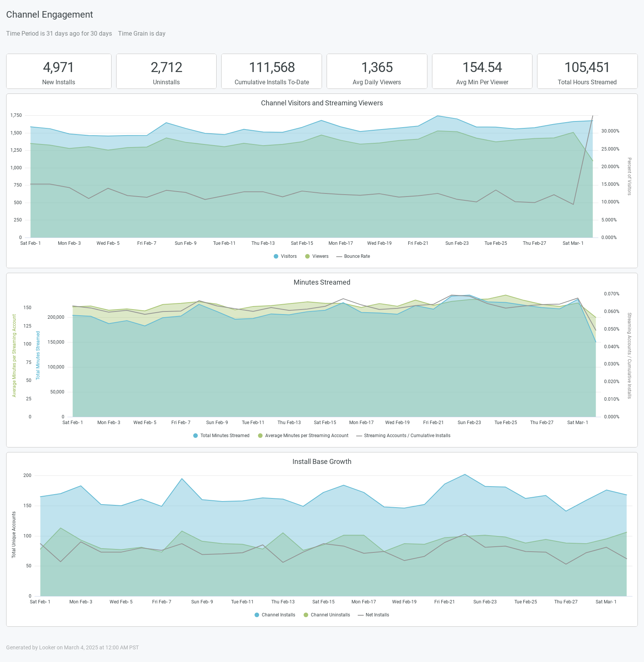The image size is (644, 662).
Task: Click the Total Minutes Streamed axis label
Action: [x=38, y=356]
